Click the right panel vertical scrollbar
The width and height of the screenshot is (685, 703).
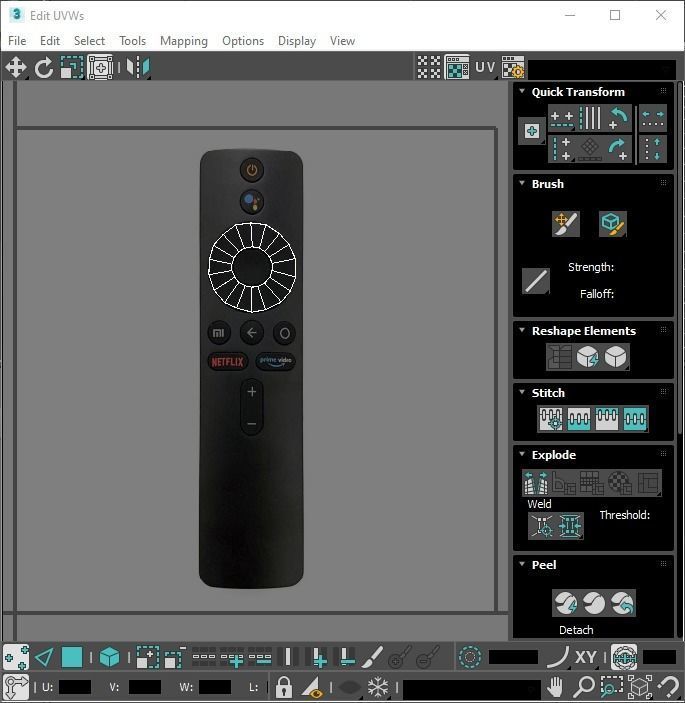(x=680, y=257)
